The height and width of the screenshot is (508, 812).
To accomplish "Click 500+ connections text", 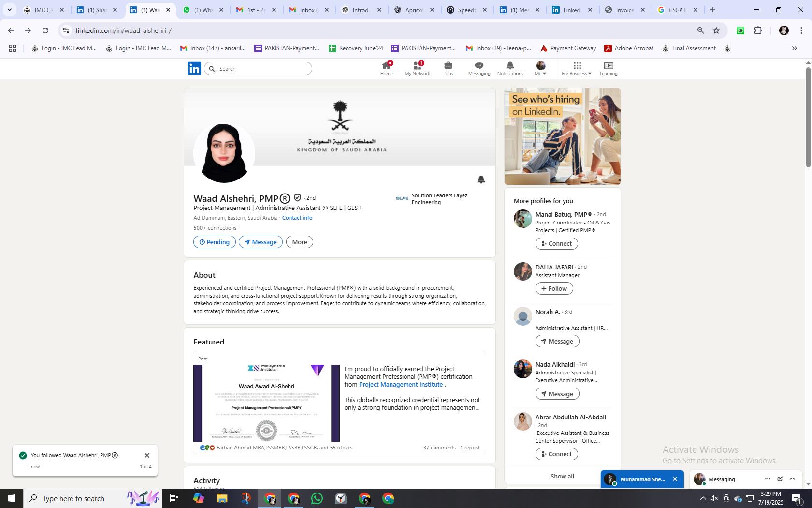I will pos(215,228).
